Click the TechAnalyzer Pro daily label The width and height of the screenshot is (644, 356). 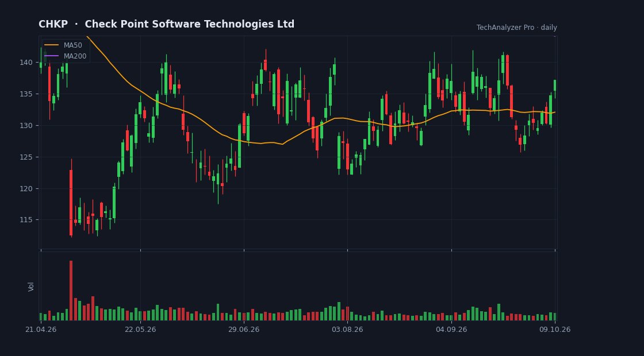[517, 28]
